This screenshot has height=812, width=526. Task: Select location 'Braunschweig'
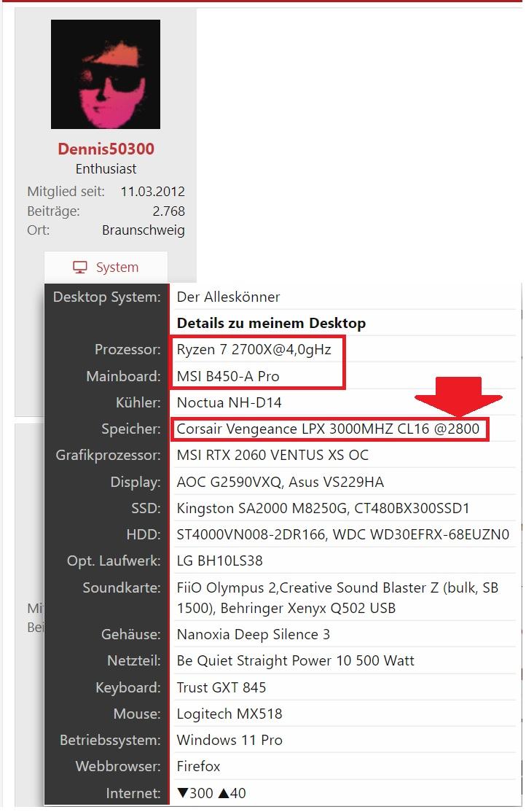144,230
